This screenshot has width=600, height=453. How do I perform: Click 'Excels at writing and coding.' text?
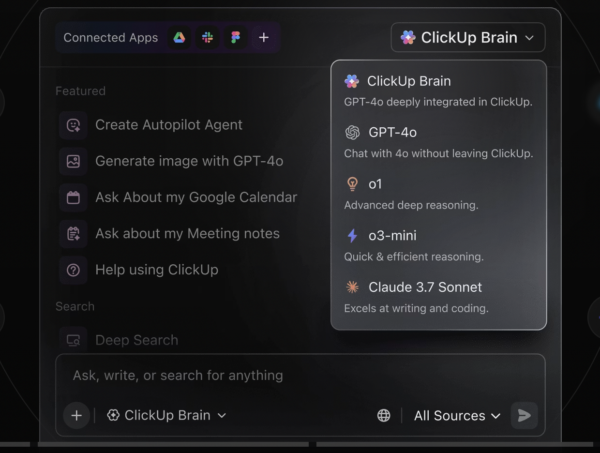[x=416, y=308]
